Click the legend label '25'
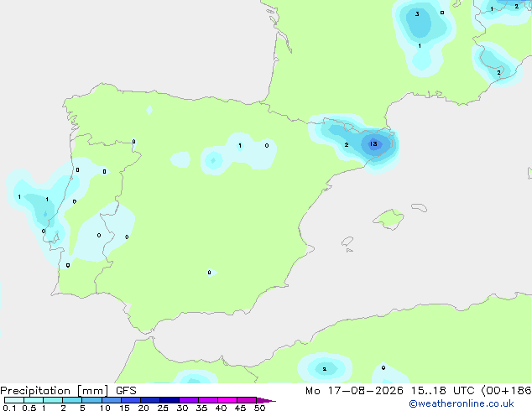Viewport: 532px width, 411px height. coord(163,408)
